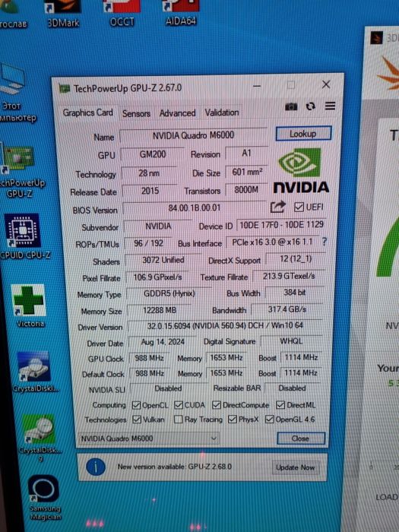Click the ROPs/TMUs value 96 / 192
The width and height of the screenshot is (399, 532).
coord(149,243)
